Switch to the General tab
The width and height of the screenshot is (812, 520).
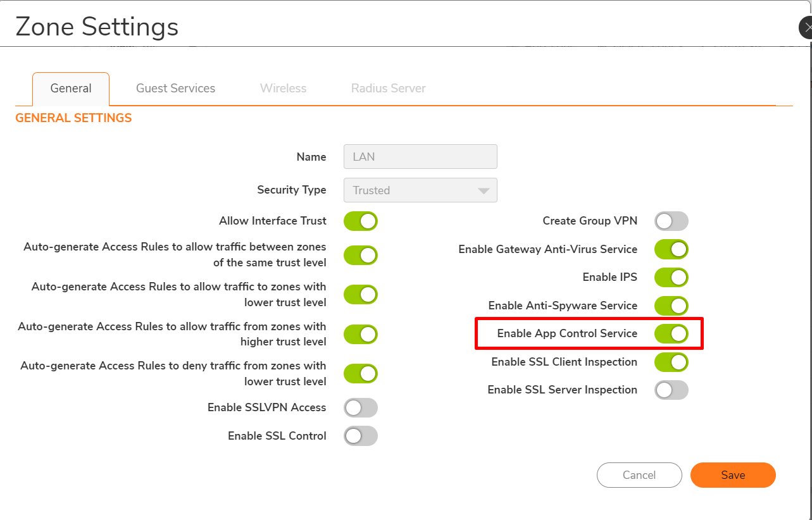(x=71, y=89)
